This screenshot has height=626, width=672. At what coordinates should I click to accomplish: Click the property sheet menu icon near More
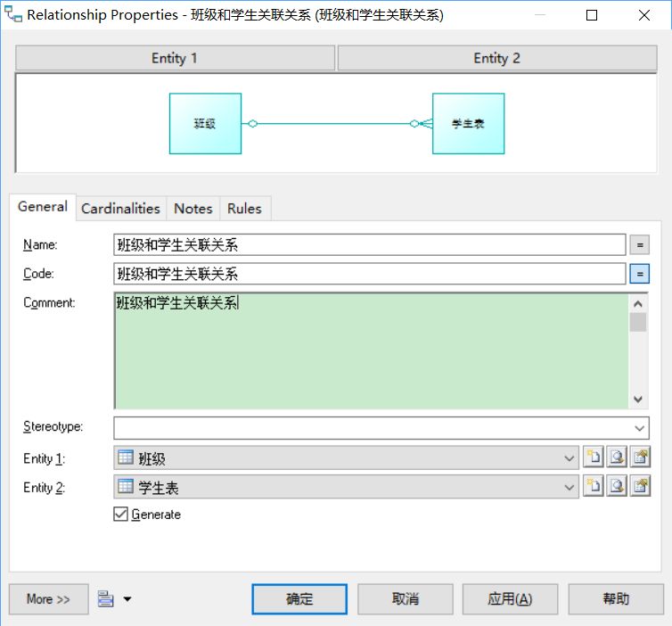pyautogui.click(x=105, y=598)
